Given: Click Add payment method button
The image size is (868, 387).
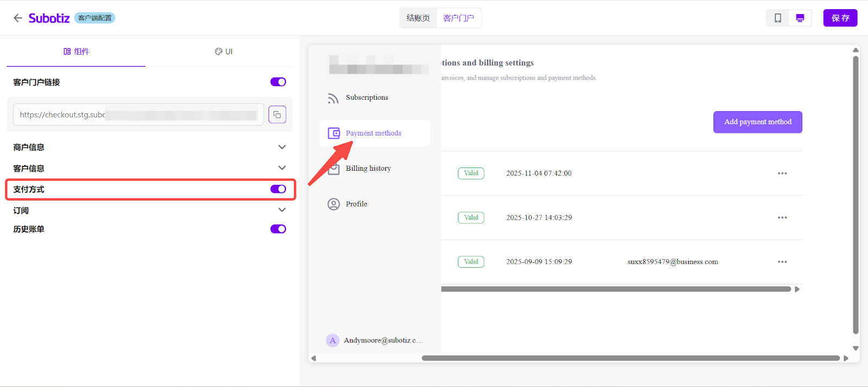Looking at the screenshot, I should (x=758, y=122).
